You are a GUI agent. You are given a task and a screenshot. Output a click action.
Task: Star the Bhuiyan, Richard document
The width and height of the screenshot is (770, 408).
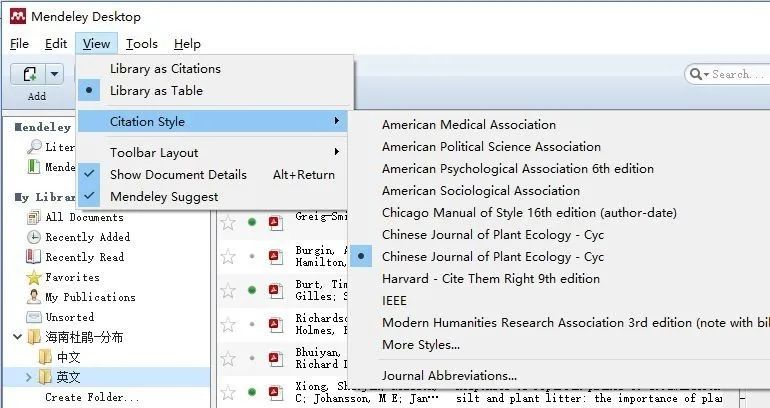click(x=228, y=358)
